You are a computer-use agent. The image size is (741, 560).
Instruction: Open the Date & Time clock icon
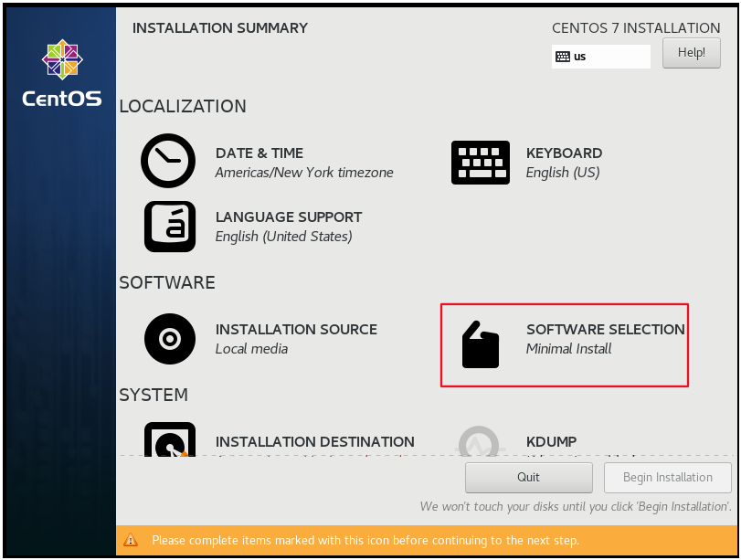tap(168, 161)
